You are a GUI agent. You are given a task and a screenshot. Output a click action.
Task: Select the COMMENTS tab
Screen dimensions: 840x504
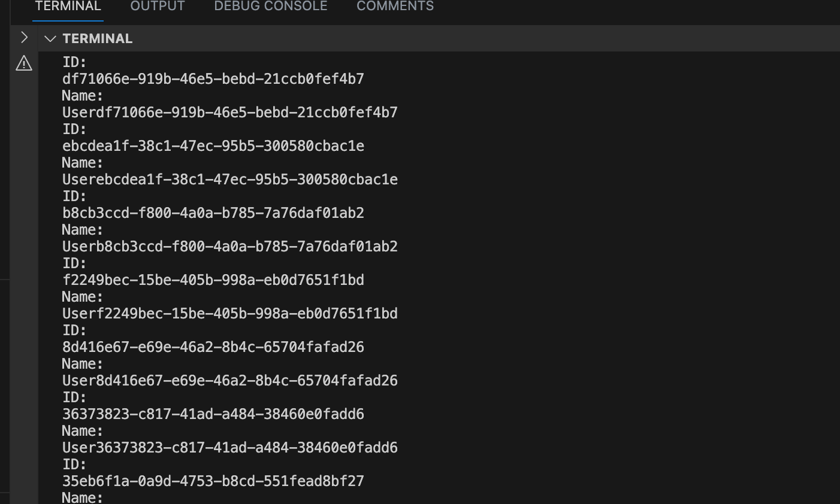point(395,6)
